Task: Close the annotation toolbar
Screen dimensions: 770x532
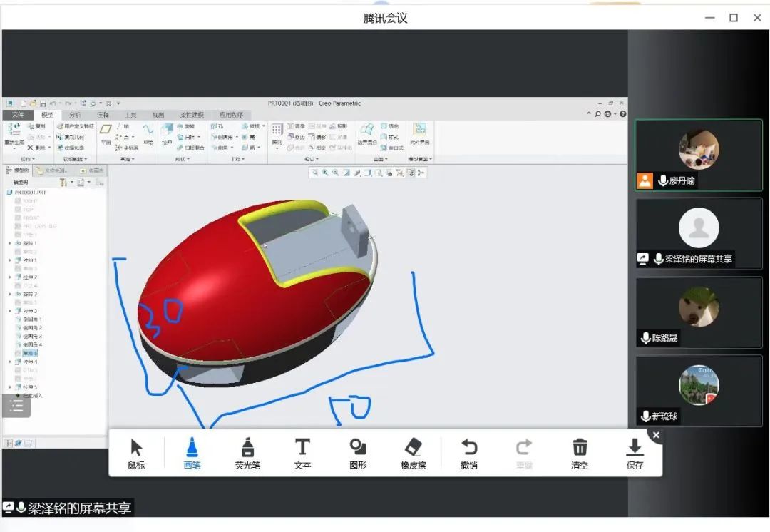Action: (656, 435)
